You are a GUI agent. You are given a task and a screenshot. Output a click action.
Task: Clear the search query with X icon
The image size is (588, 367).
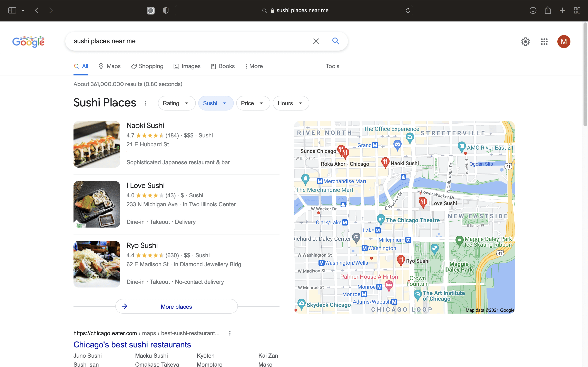[316, 41]
